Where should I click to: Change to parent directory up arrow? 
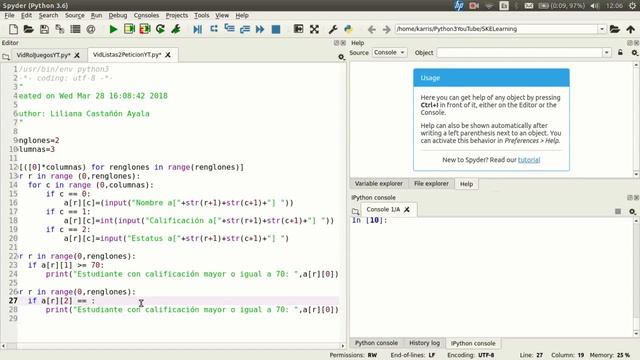(631, 29)
